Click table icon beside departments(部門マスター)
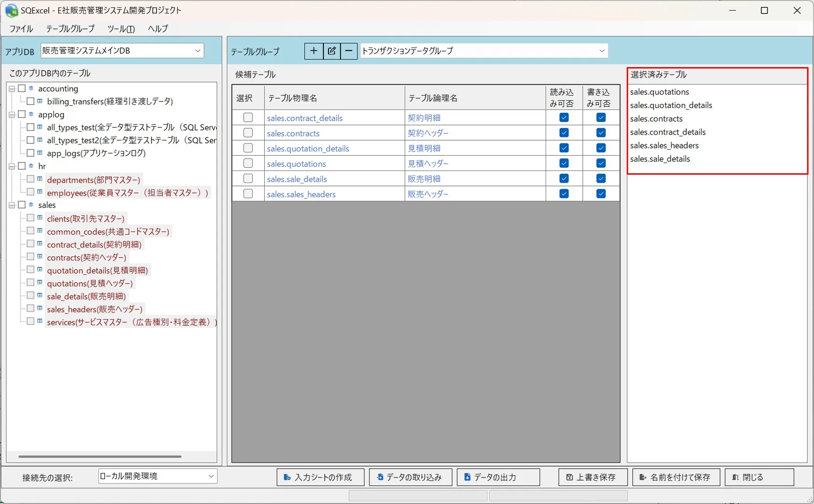 (40, 179)
